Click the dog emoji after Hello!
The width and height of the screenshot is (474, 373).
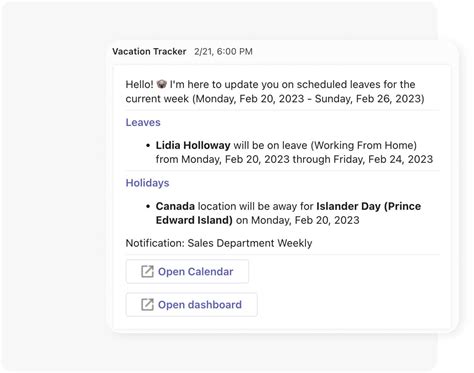161,84
